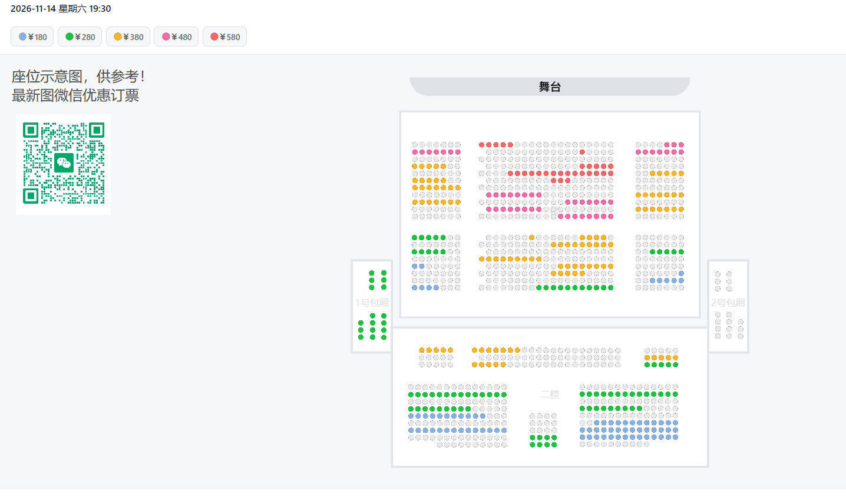The width and height of the screenshot is (846, 504).
Task: Select the ¥180 price filter
Action: point(32,37)
